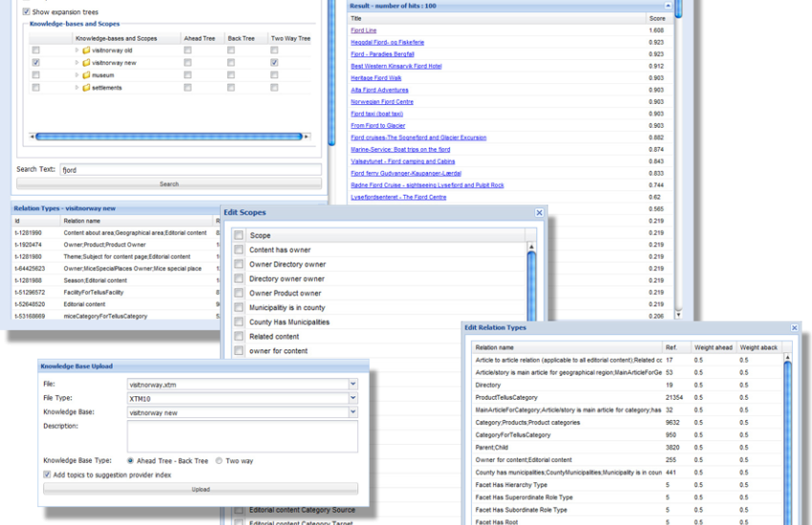This screenshot has width=812, height=525.
Task: Close the Edit Scopes dialog
Action: (539, 213)
